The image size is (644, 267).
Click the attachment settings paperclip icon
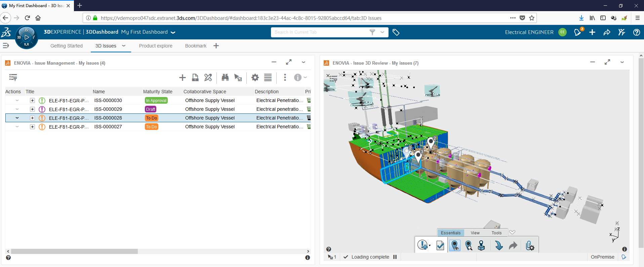pyautogui.click(x=529, y=245)
